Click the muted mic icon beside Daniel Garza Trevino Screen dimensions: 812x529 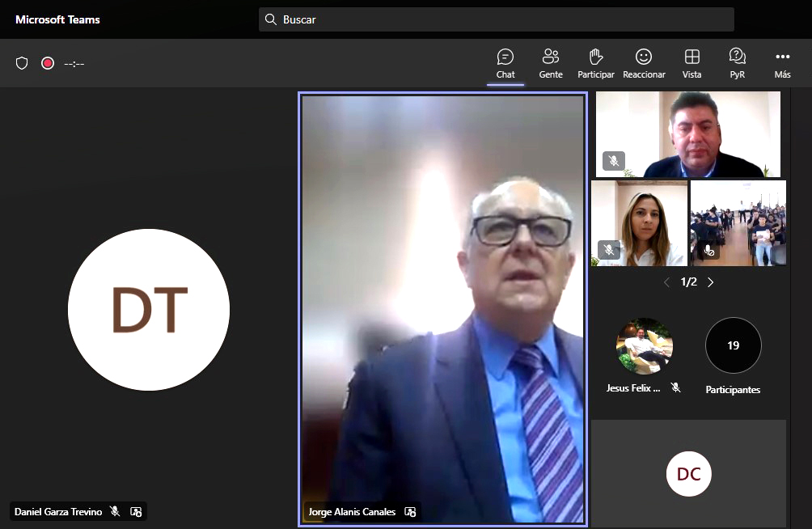pyautogui.click(x=115, y=512)
